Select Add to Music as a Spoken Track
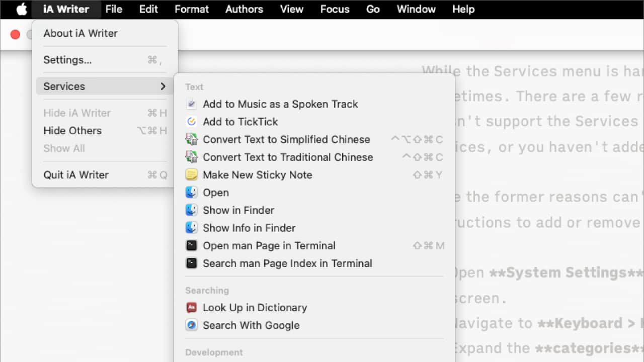The image size is (644, 362). (280, 104)
